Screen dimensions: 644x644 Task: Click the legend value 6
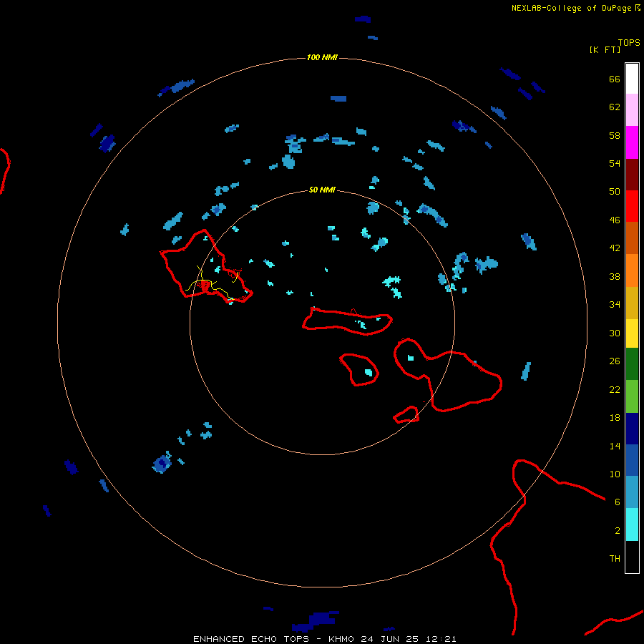tap(617, 502)
